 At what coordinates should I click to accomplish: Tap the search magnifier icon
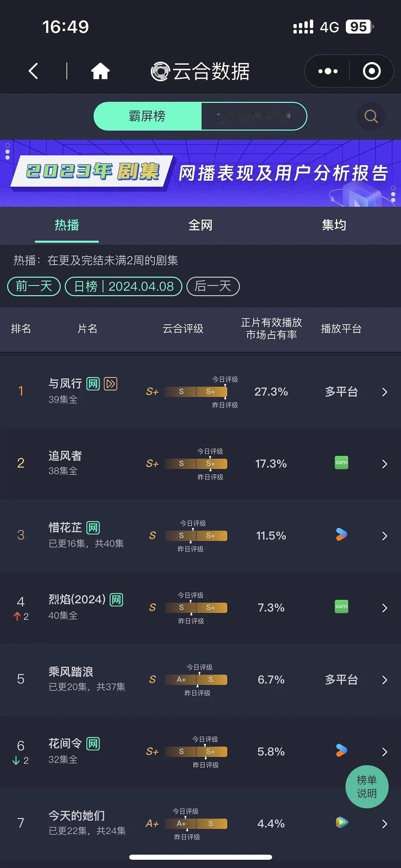(370, 116)
